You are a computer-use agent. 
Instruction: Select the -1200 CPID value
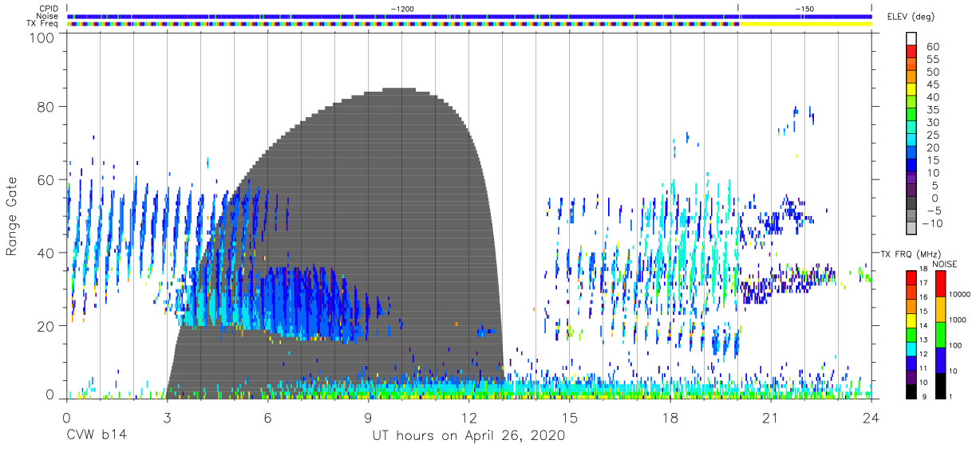[x=401, y=8]
